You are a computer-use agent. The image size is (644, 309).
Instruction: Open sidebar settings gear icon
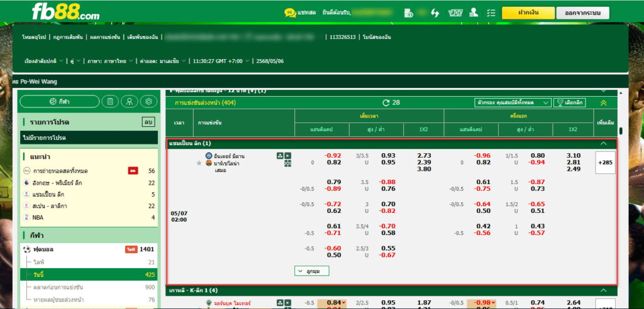pyautogui.click(x=148, y=101)
